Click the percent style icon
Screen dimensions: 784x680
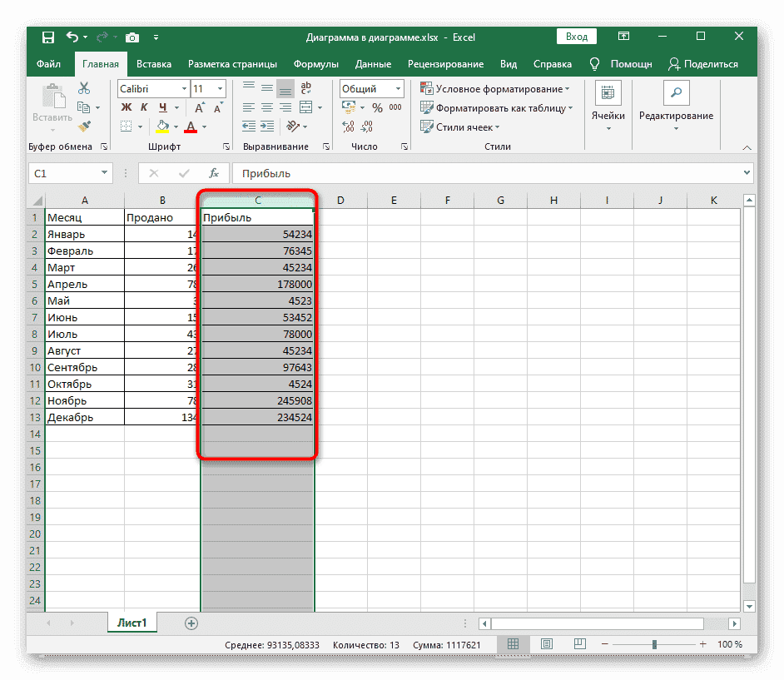pos(377,107)
